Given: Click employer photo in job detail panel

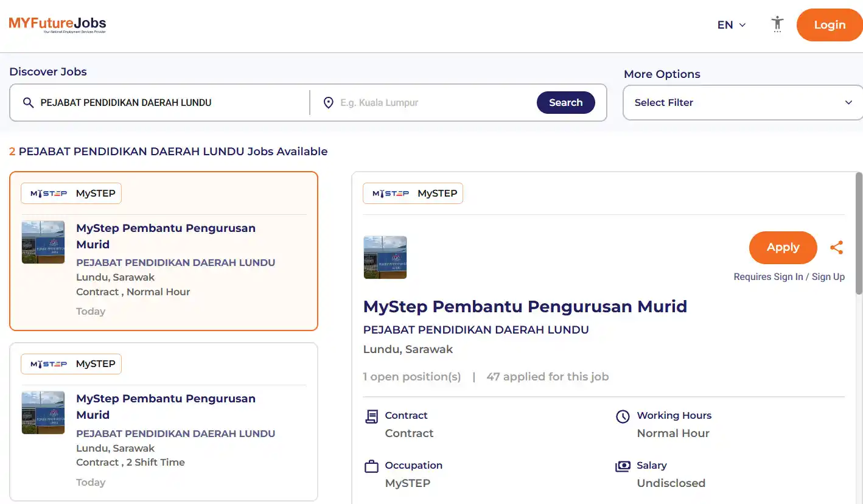Looking at the screenshot, I should [x=385, y=257].
